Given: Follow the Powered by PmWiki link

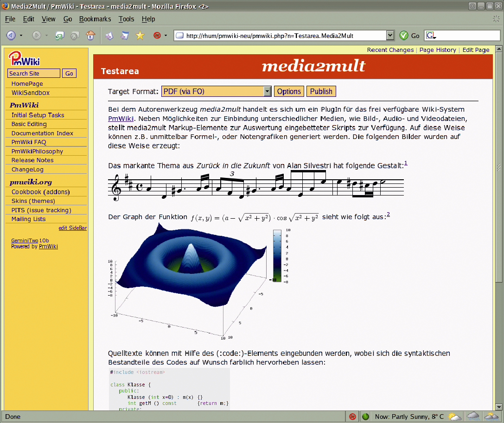Looking at the screenshot, I should (48, 246).
